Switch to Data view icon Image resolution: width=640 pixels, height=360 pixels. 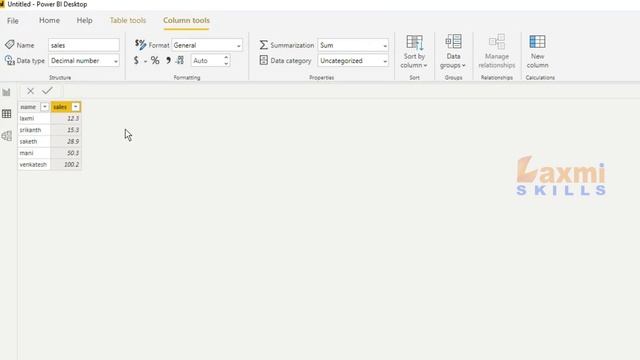[7, 114]
